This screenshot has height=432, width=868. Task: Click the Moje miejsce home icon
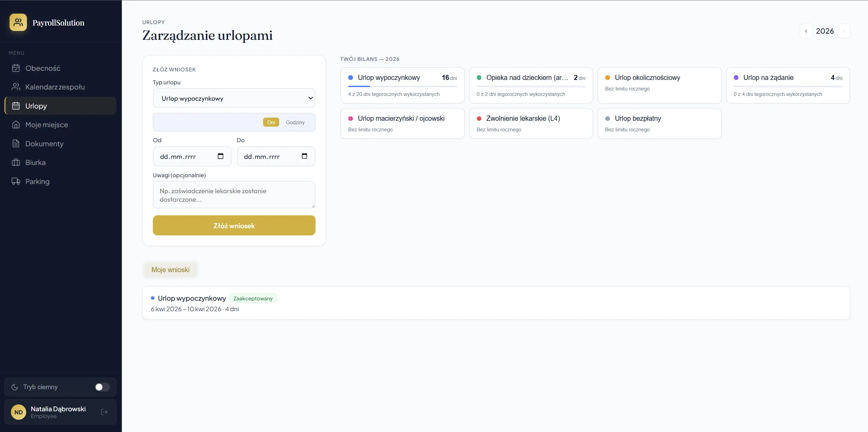click(16, 124)
